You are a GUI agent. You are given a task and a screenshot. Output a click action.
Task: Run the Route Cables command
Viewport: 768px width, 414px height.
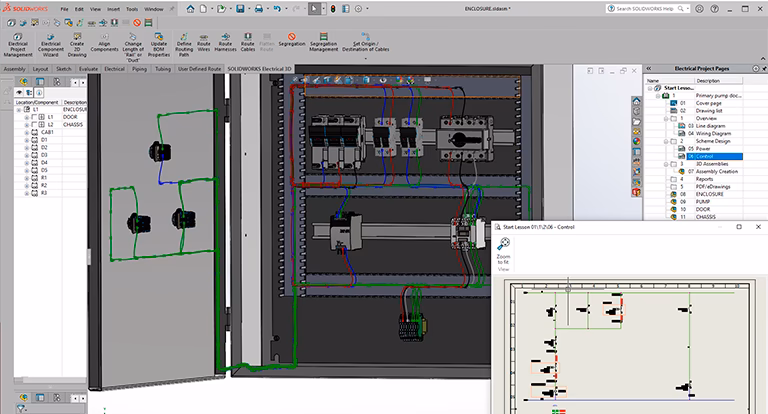pos(248,43)
